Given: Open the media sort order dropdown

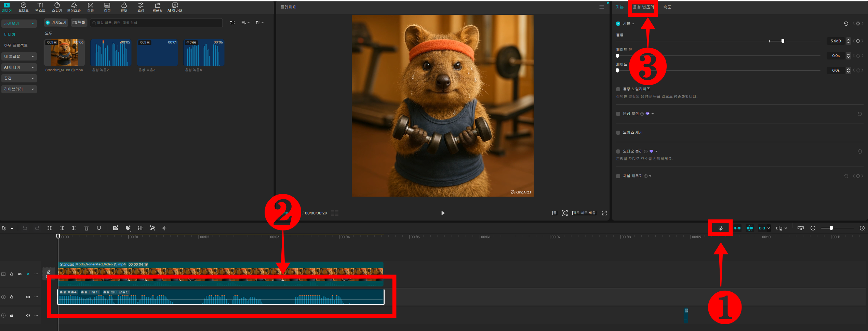Looking at the screenshot, I should pyautogui.click(x=245, y=23).
